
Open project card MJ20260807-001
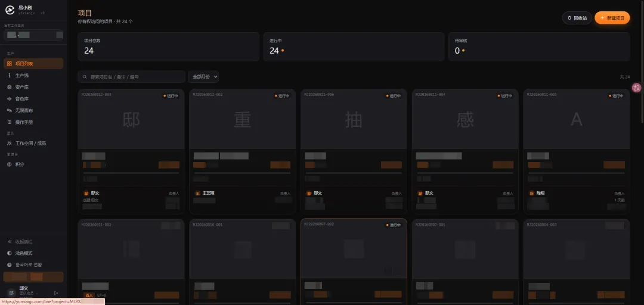(465, 262)
